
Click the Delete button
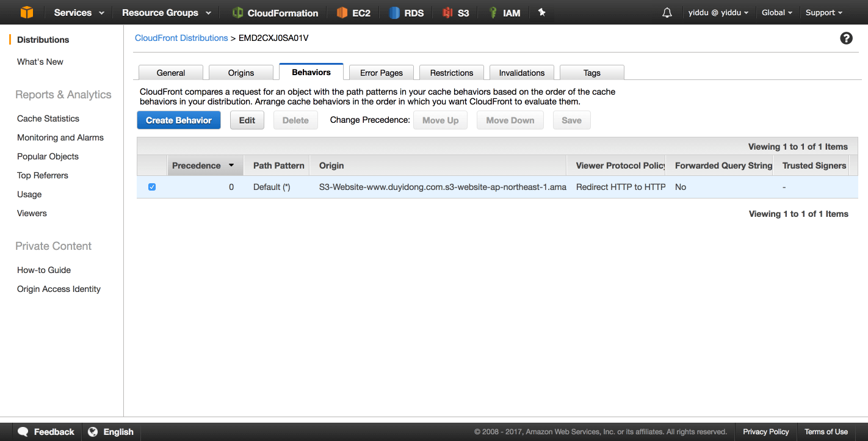pos(295,120)
